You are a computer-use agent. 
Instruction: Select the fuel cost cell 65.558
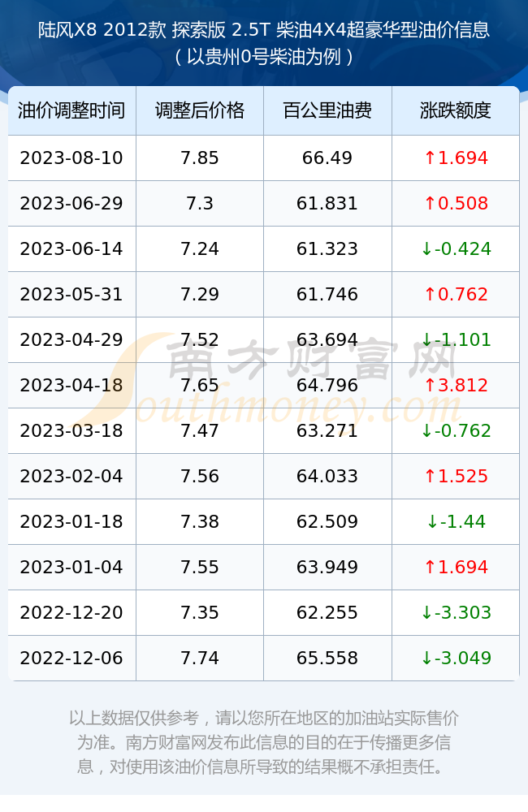coord(327,659)
